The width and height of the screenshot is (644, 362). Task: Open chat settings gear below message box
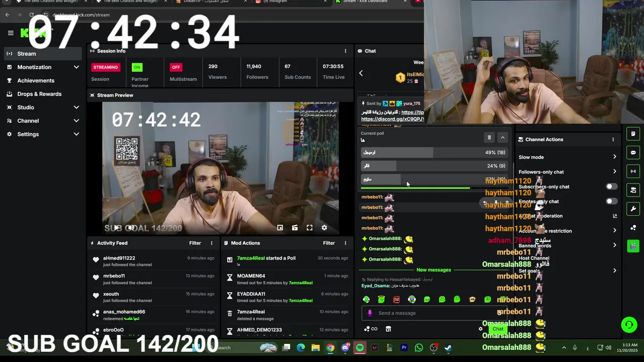pos(480,329)
